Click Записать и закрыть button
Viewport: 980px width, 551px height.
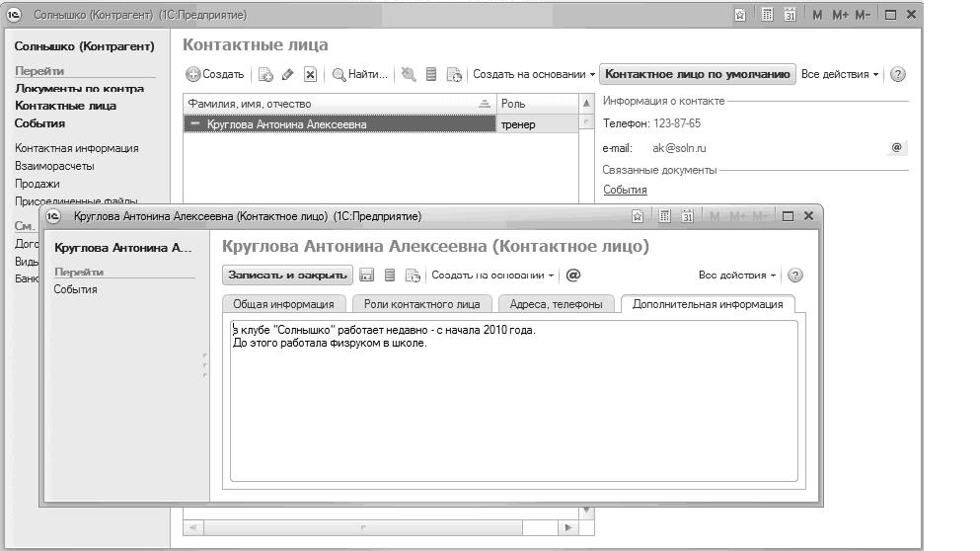tap(287, 275)
